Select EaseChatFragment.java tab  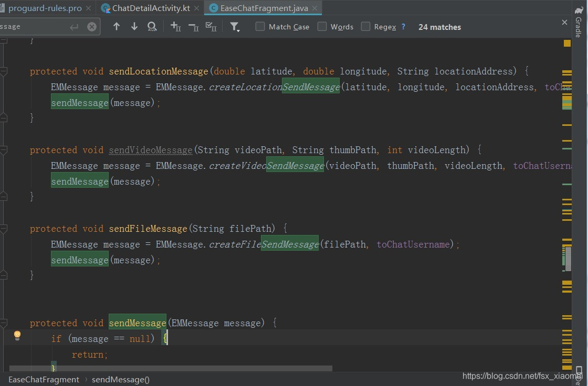tap(264, 8)
